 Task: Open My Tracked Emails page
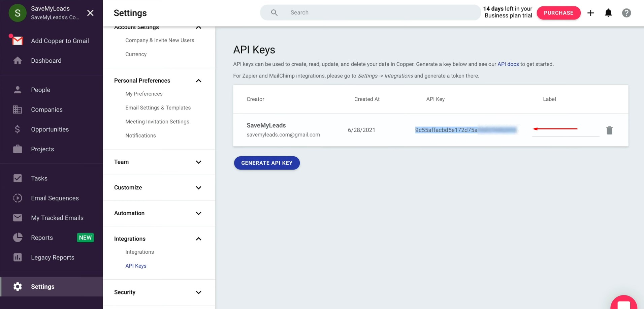point(57,218)
